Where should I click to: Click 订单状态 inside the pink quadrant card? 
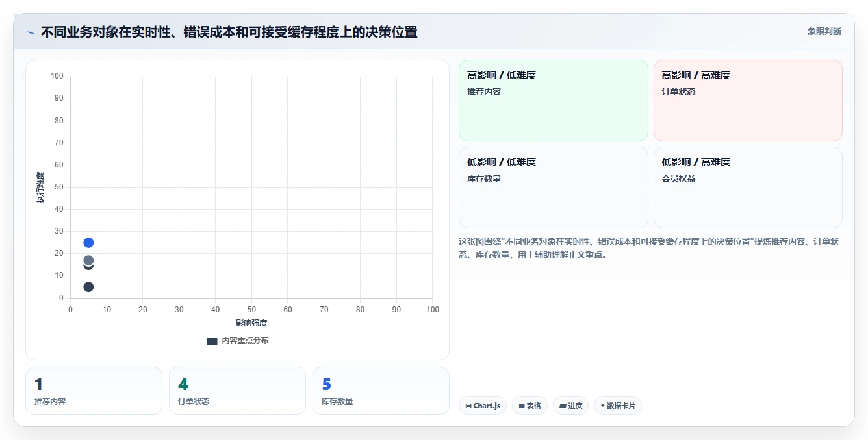(678, 92)
